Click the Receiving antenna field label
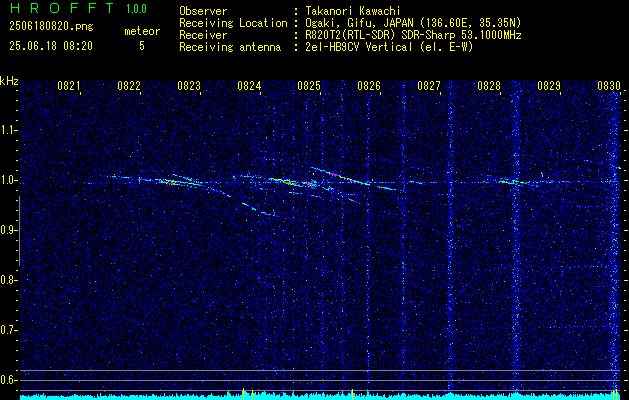Image resolution: width=629 pixels, height=400 pixels. coord(230,47)
